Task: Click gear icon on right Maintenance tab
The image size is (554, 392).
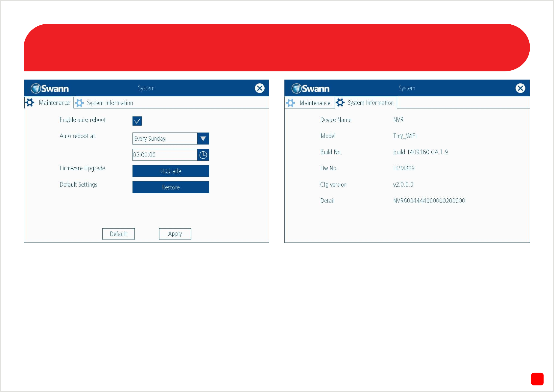Action: [291, 103]
